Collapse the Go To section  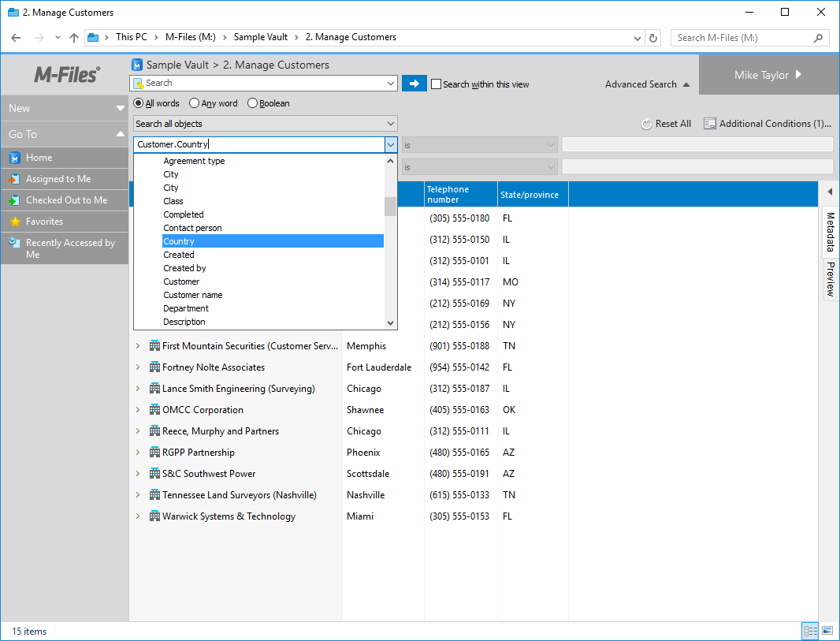(120, 134)
